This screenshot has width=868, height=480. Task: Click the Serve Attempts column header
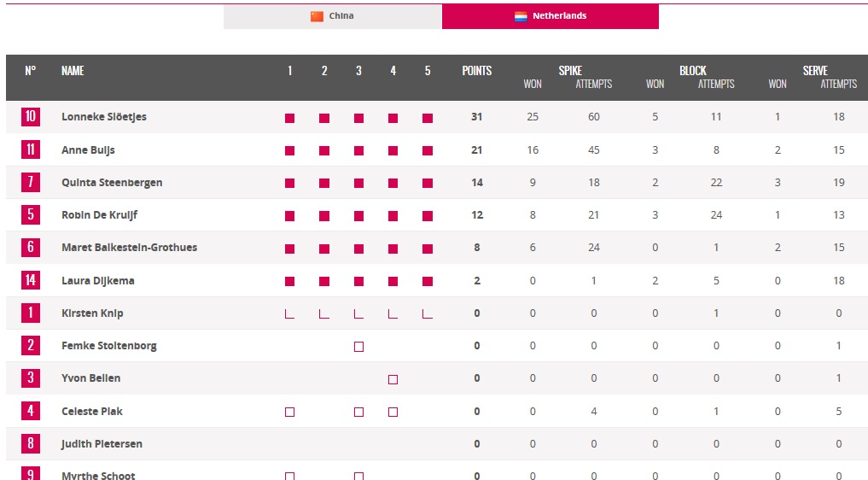coord(838,84)
